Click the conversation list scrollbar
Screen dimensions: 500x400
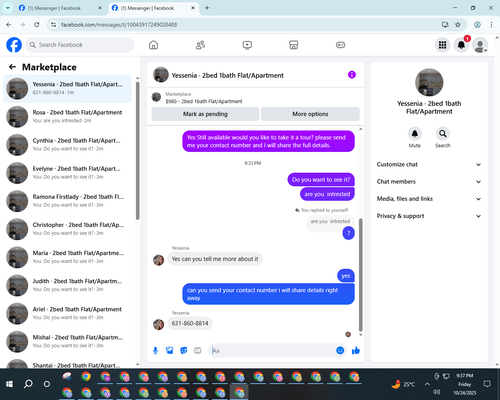point(137,151)
